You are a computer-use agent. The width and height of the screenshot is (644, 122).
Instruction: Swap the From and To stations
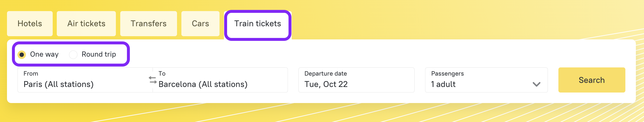[x=153, y=80]
